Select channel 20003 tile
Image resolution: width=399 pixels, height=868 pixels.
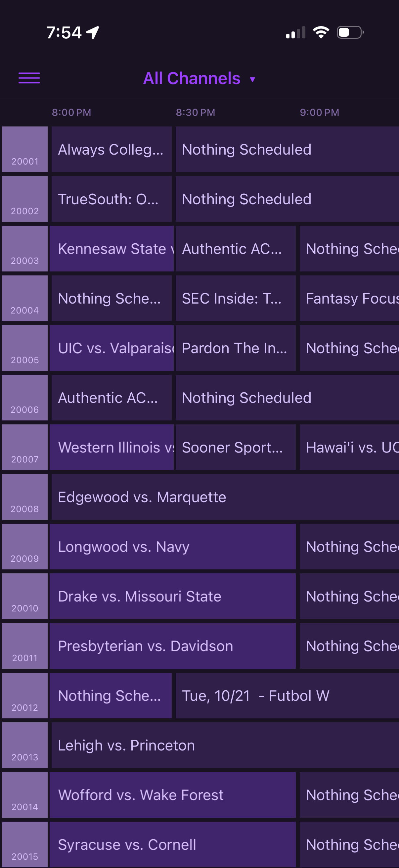pos(24,249)
